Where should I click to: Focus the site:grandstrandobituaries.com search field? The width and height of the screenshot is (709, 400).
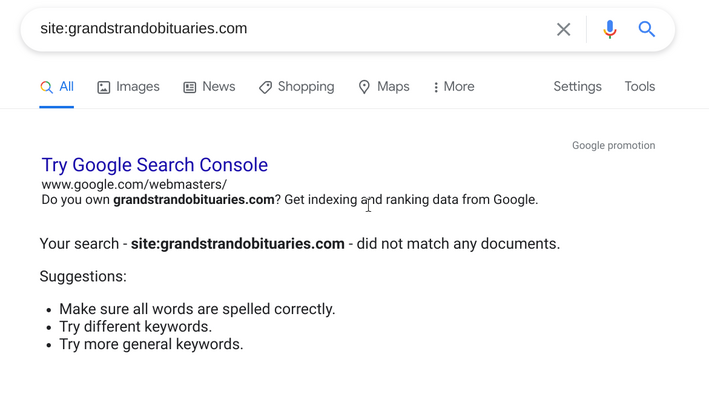[289, 29]
